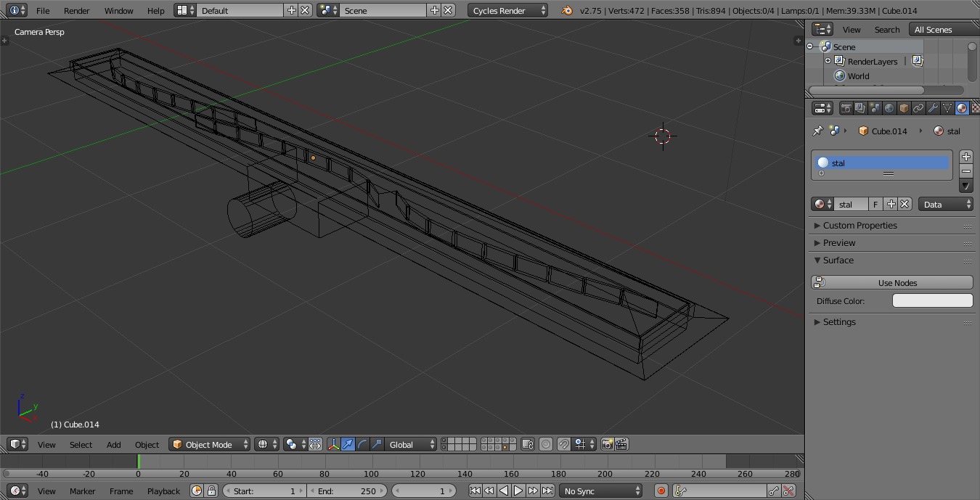This screenshot has height=500, width=980.
Task: Open viewport shading selector (wireframe globe)
Action: coord(266,445)
